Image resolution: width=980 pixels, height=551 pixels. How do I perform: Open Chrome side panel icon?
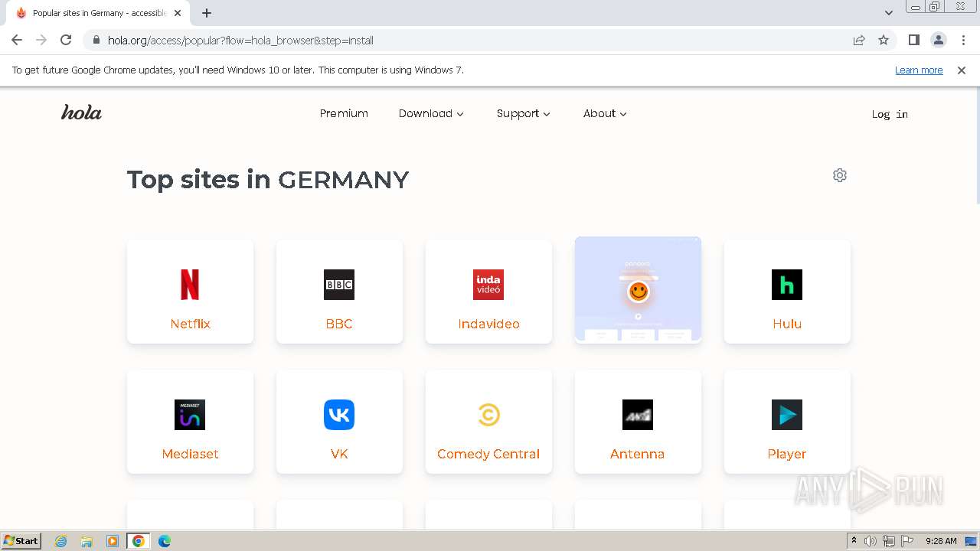pyautogui.click(x=913, y=40)
